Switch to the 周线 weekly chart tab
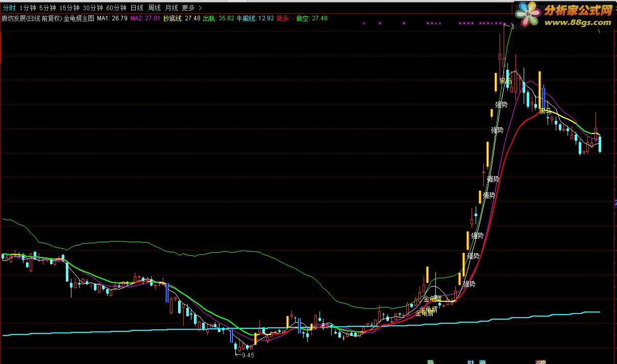The image size is (617, 364). click(154, 8)
